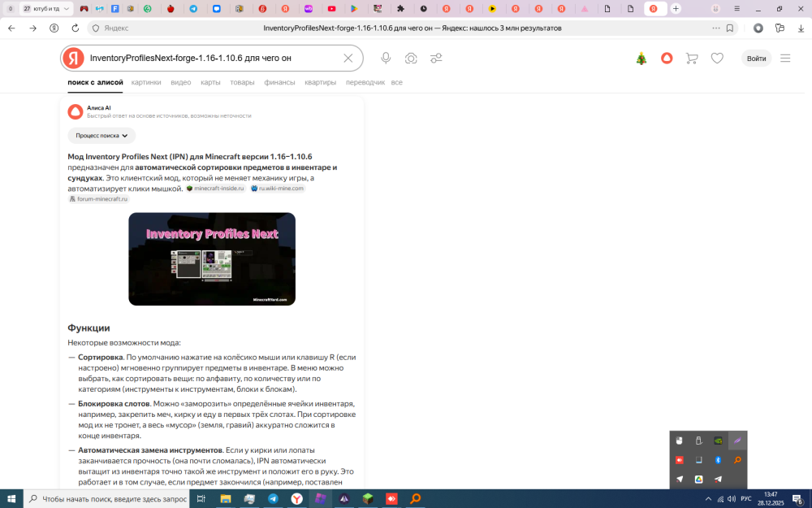Switch to the карты tab

(210, 82)
